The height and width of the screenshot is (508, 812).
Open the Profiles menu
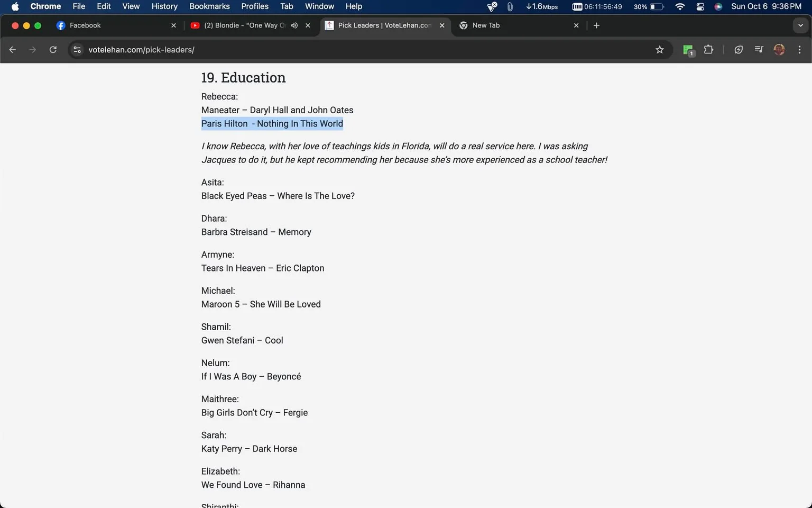(x=255, y=6)
